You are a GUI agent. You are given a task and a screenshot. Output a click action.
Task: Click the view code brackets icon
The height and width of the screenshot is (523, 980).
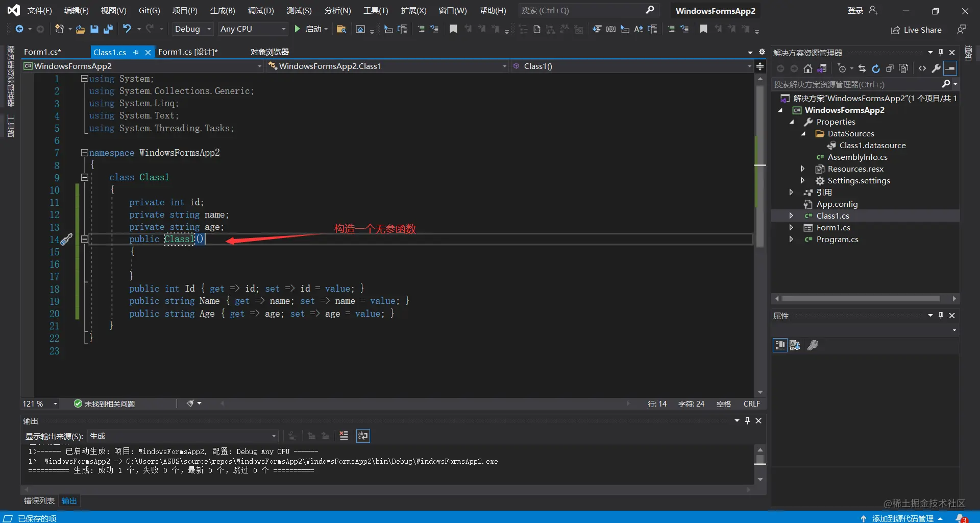pos(922,68)
